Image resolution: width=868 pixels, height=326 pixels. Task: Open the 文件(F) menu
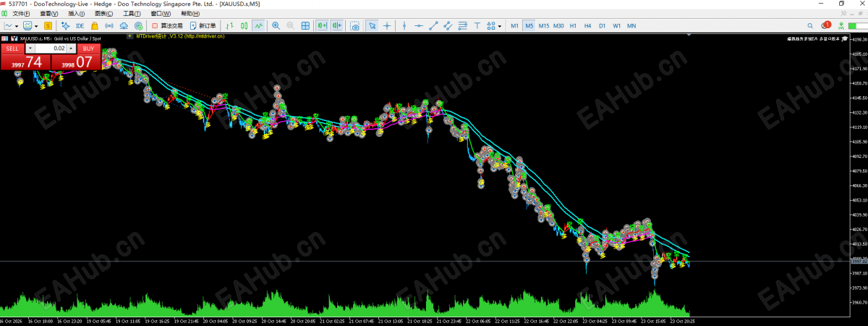coord(21,14)
